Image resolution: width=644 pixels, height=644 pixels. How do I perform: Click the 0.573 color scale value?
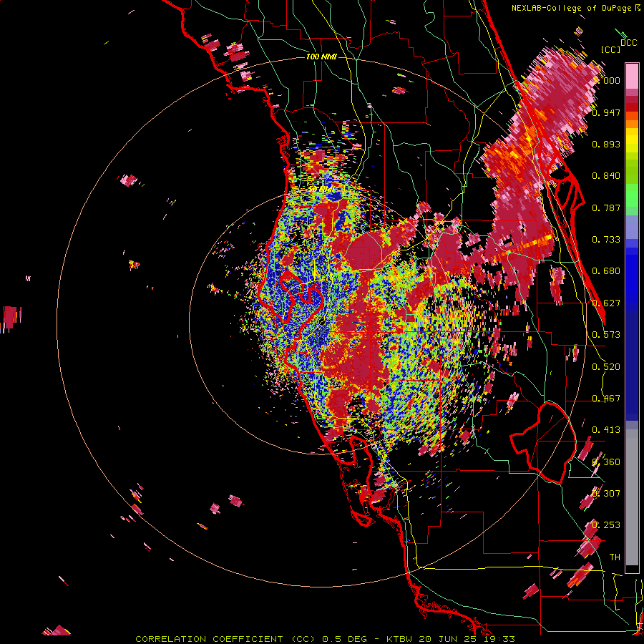(606, 334)
